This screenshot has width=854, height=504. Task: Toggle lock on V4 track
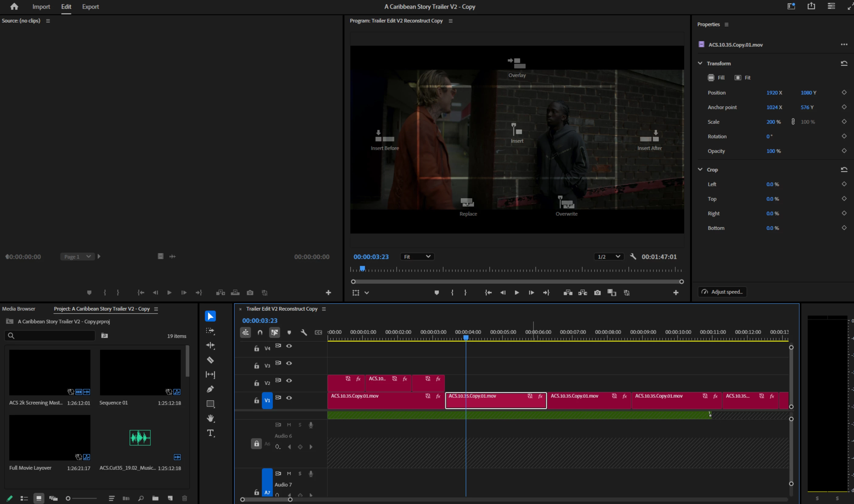[257, 348]
